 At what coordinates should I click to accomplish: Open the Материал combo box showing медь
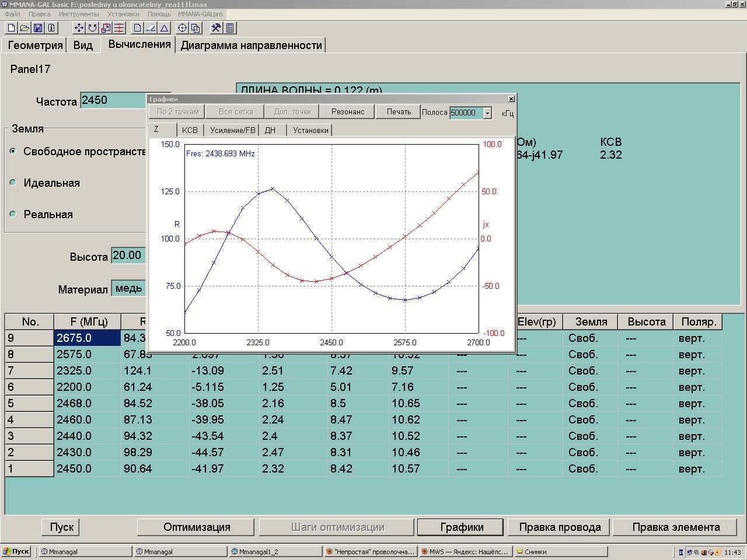click(x=128, y=288)
